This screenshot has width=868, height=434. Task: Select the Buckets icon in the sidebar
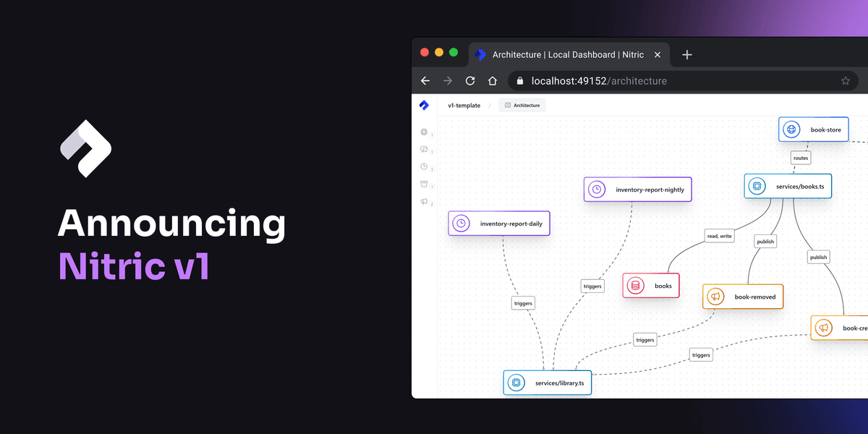point(425,184)
